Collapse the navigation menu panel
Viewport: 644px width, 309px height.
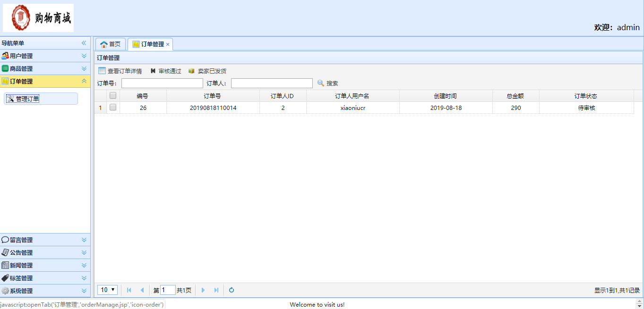pyautogui.click(x=84, y=43)
